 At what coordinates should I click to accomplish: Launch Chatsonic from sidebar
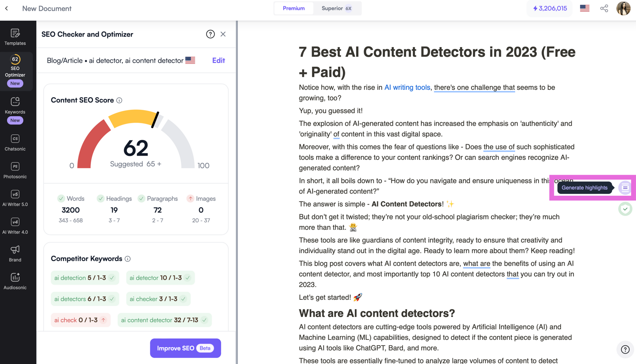pos(15,143)
